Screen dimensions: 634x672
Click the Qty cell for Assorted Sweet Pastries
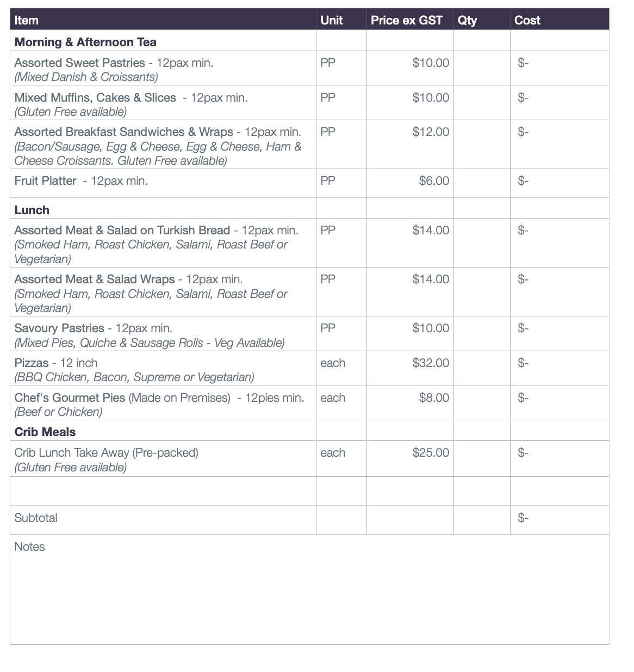(481, 68)
